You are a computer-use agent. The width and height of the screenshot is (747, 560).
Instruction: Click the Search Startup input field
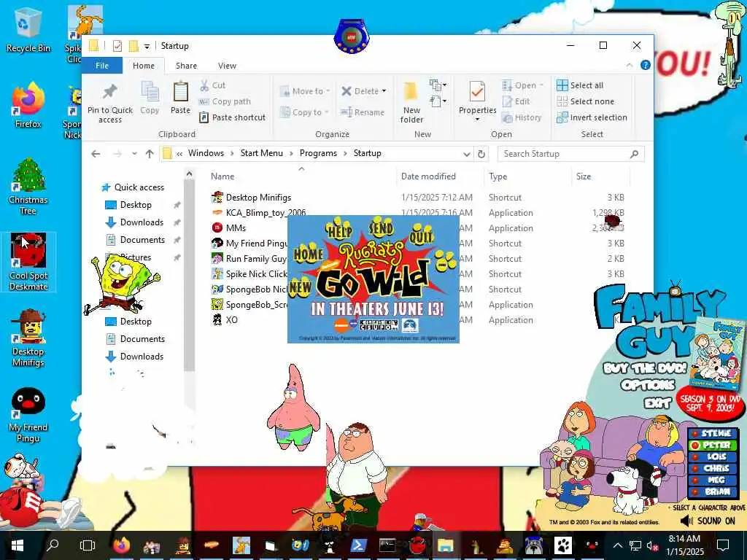click(570, 154)
